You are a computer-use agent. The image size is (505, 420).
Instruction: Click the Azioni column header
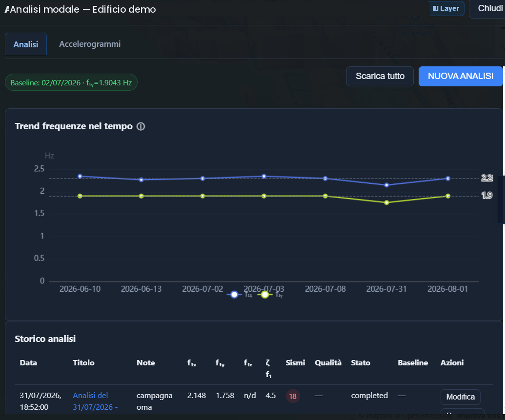[452, 362]
